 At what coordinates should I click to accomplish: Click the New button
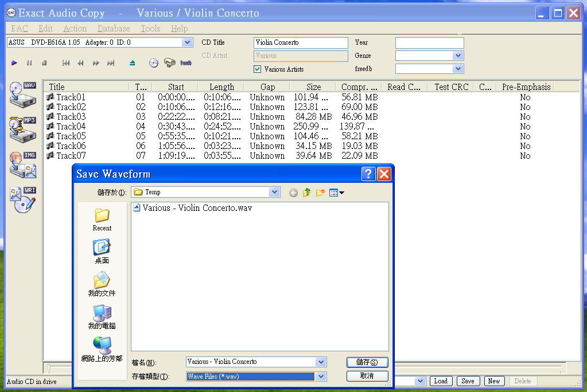494,381
